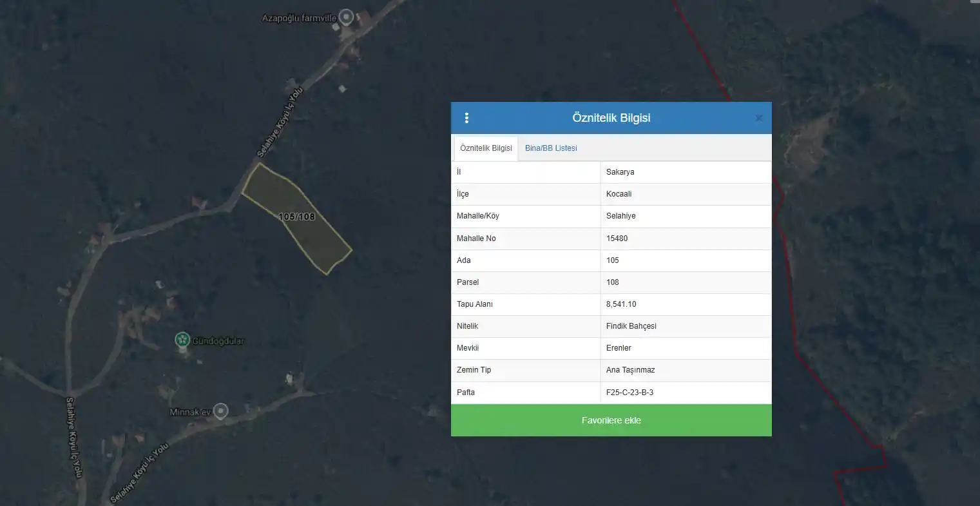Click the Minnak ev map pin
The height and width of the screenshot is (506, 980).
point(221,411)
